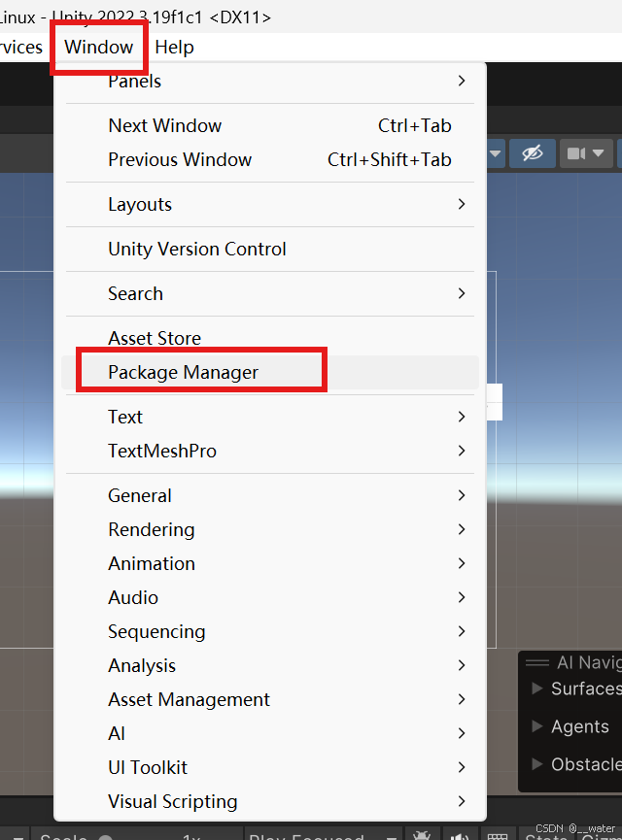Screen dimensions: 622x840
Task: Open the Play Focused dropdown
Action: coord(322,835)
